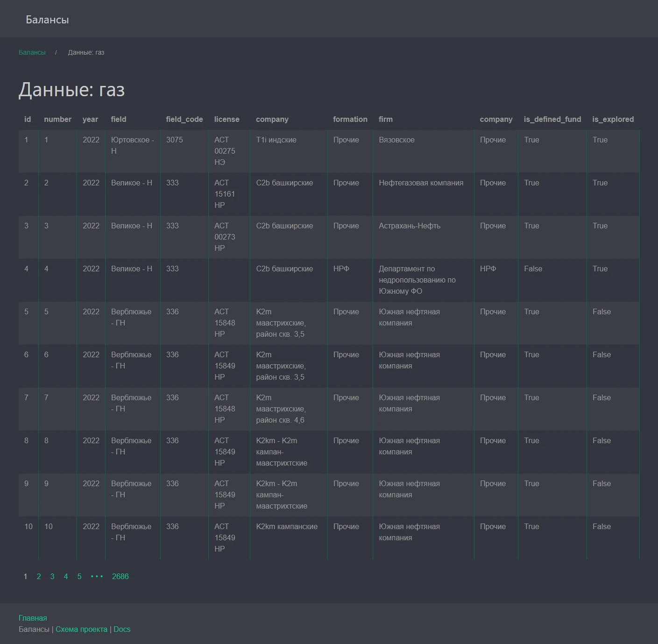The height and width of the screenshot is (644, 658).
Task: Click the field_code column header
Action: (x=184, y=119)
